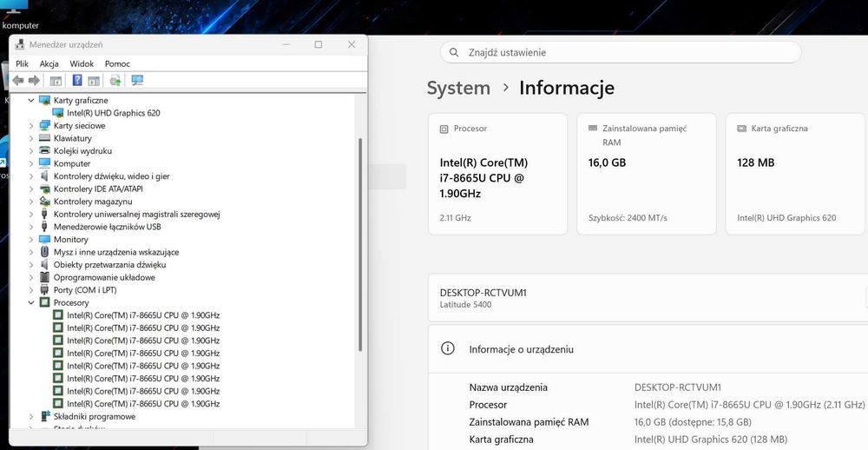Click the Informacje o urządzeniu section header
This screenshot has width=868, height=450.
[x=648, y=349]
